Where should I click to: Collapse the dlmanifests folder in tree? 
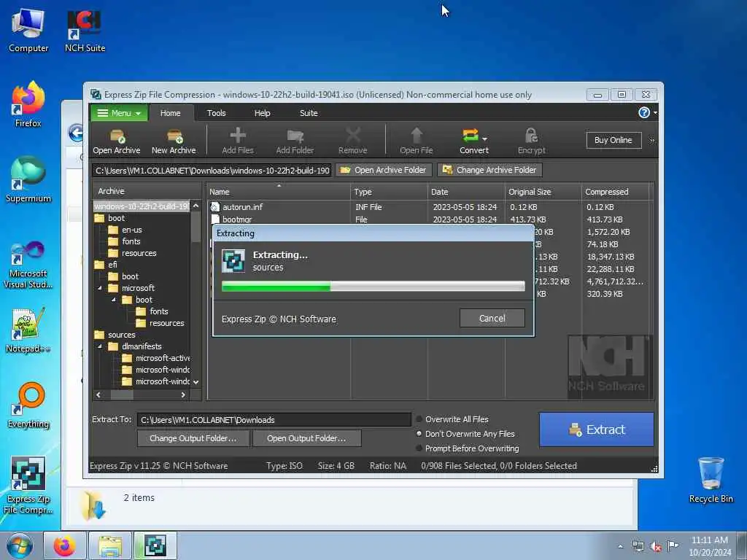pyautogui.click(x=100, y=346)
